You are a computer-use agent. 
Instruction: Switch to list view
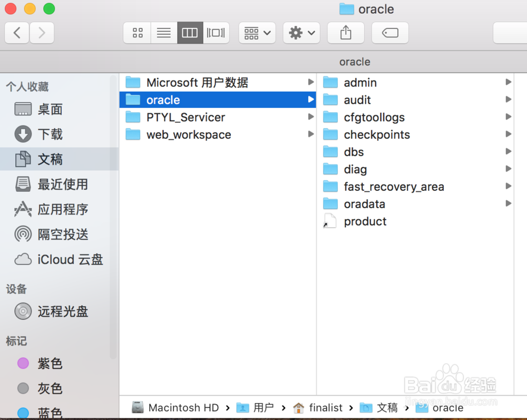pyautogui.click(x=164, y=33)
